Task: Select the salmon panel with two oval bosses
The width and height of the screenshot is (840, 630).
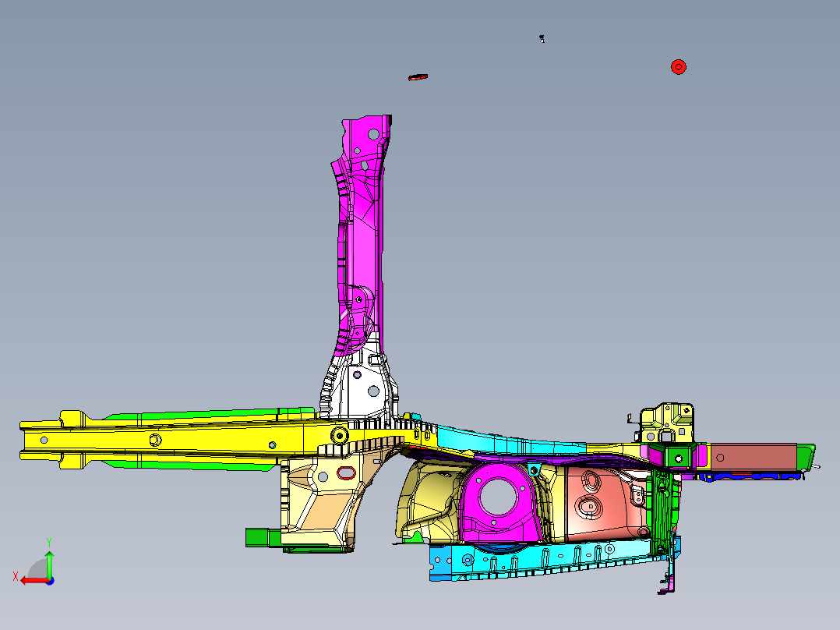Action: point(605,503)
